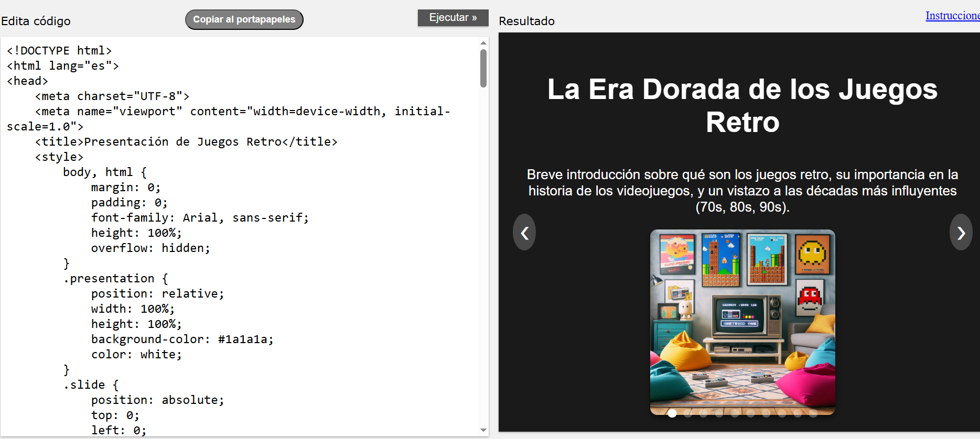Jump to the second slide dot
The height and width of the screenshot is (439, 980).
coord(687,413)
